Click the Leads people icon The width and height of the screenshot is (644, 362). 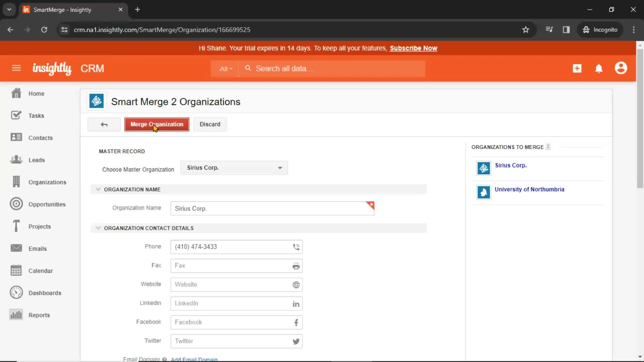click(16, 160)
